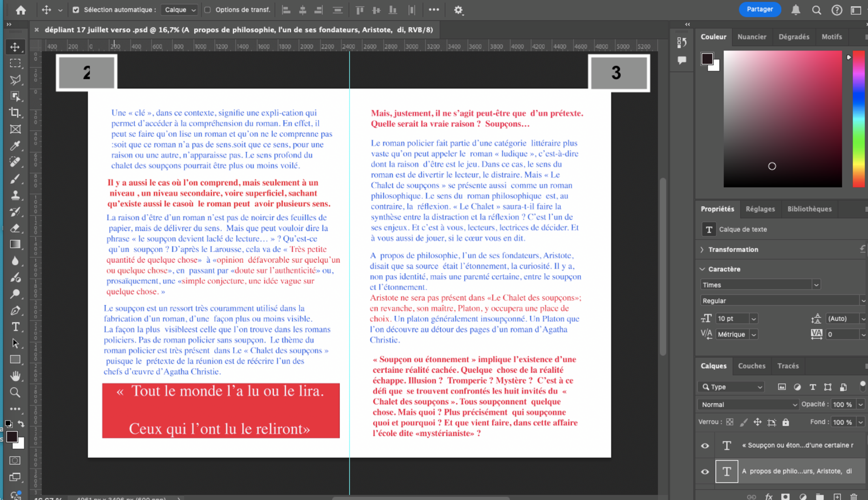Uncheck Sélection automatique checkbox

(76, 10)
